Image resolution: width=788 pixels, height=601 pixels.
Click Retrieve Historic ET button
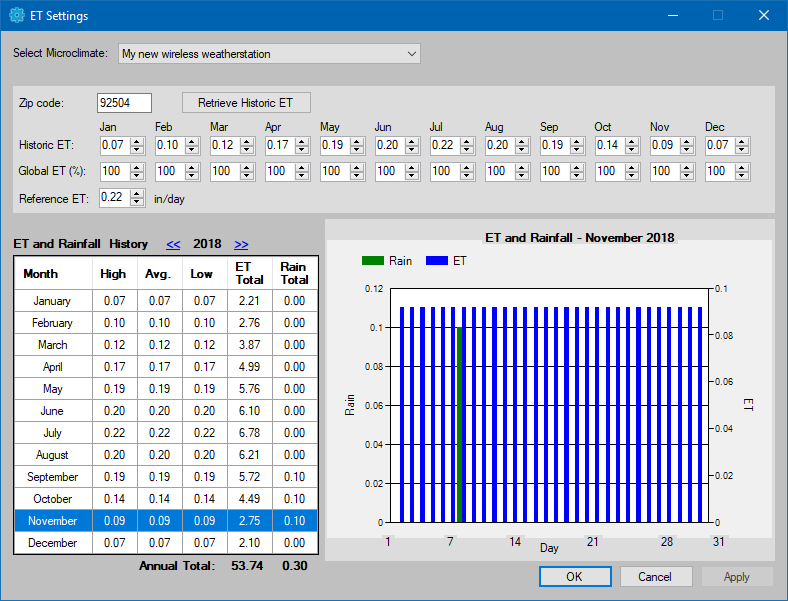click(246, 103)
